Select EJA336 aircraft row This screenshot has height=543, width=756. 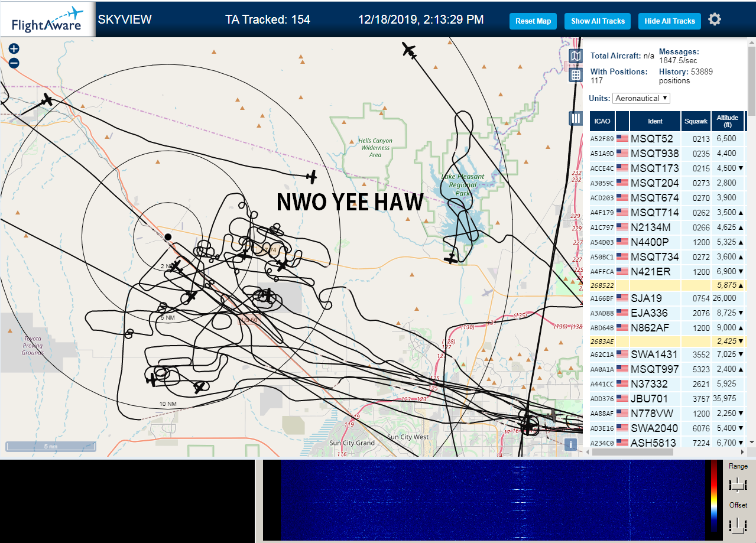[x=668, y=313]
